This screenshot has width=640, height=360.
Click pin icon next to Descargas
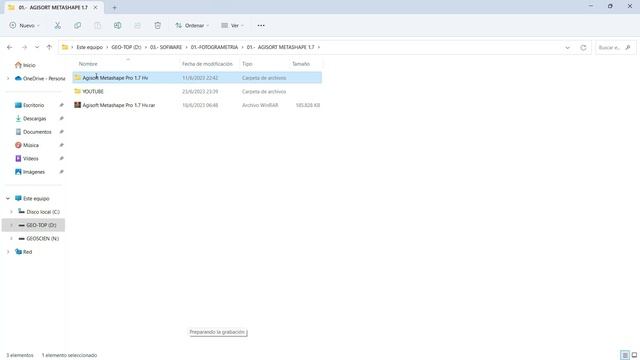tap(61, 119)
